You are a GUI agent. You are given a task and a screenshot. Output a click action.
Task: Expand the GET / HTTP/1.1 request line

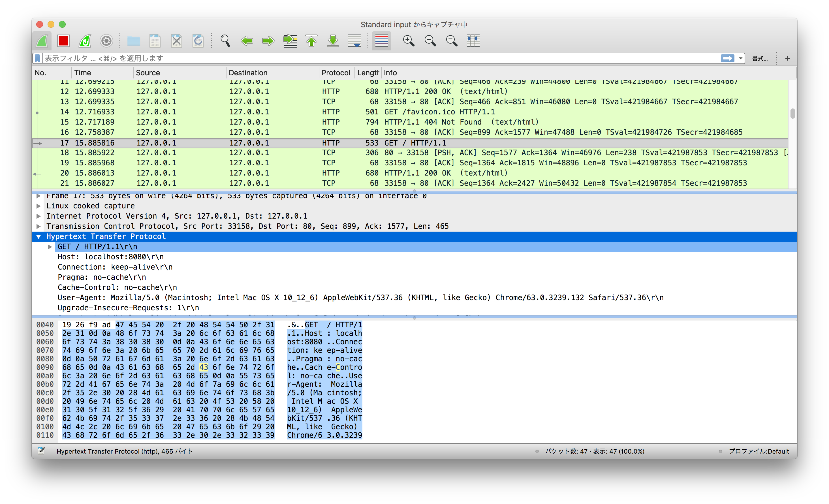[x=50, y=247]
